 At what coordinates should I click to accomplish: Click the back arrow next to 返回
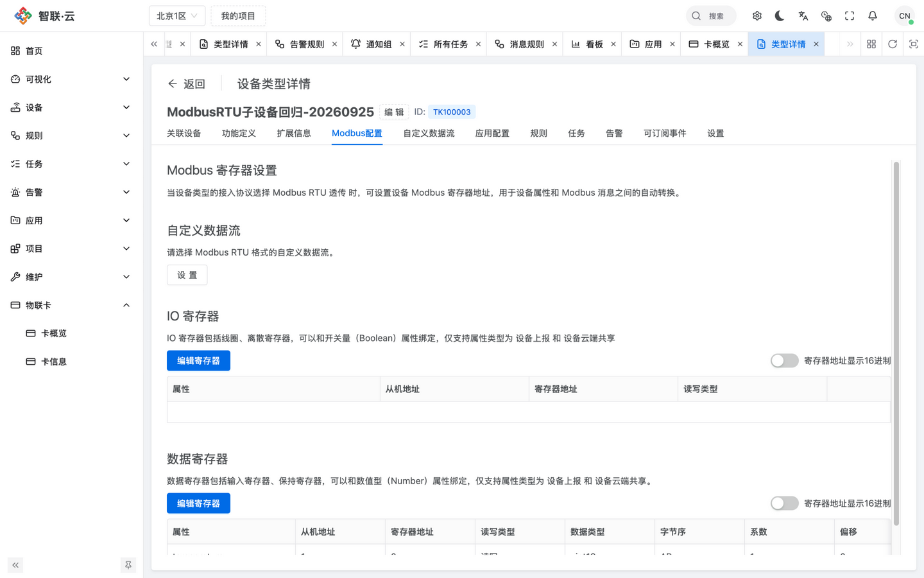coord(172,83)
